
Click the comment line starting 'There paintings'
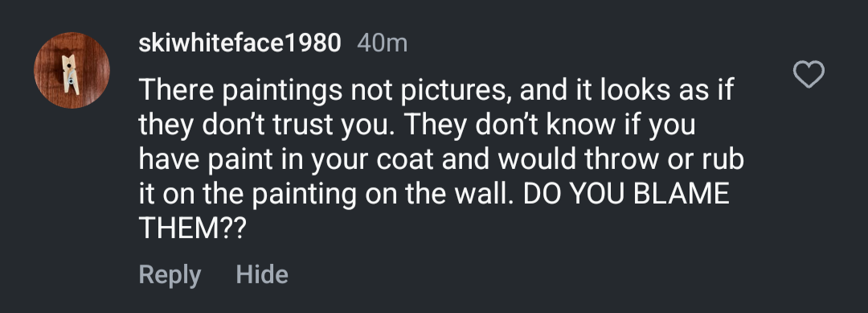(x=436, y=90)
